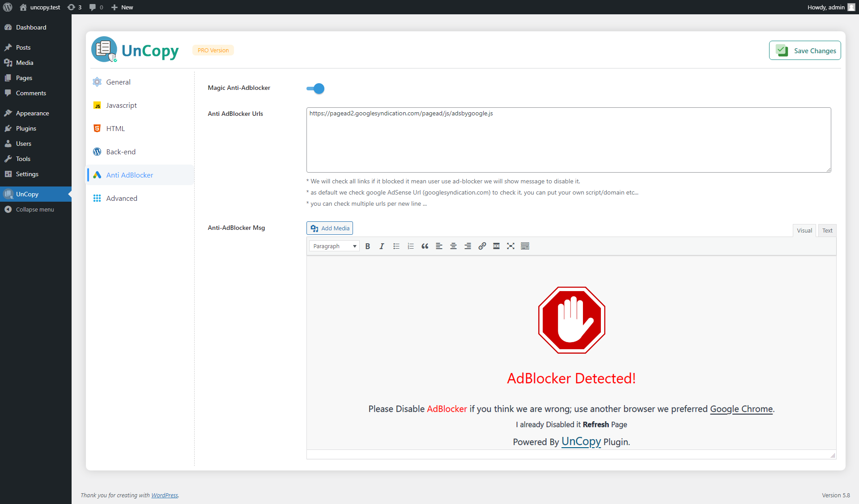The width and height of the screenshot is (859, 504).
Task: Collapse the admin sidebar menu
Action: pyautogui.click(x=36, y=209)
